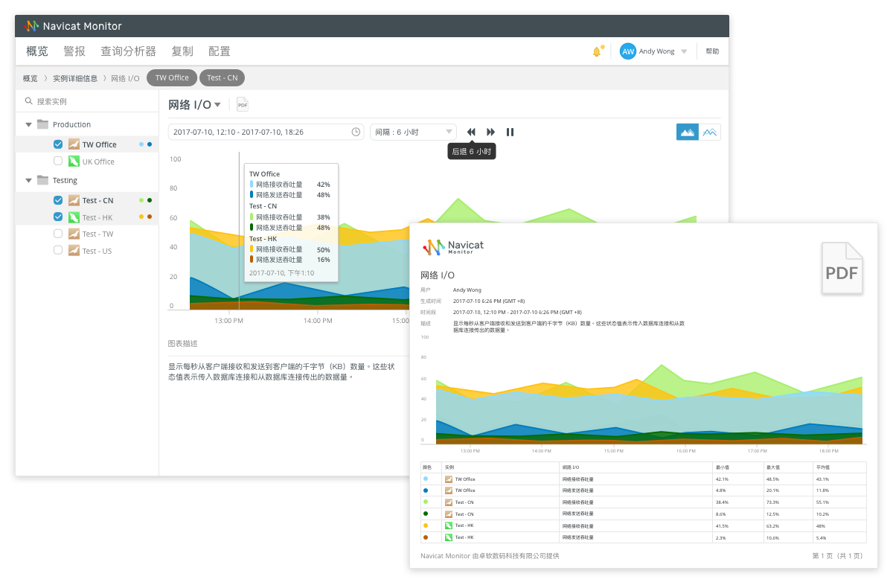Click instance icon in PDF row with 73.3%
The height and width of the screenshot is (588, 893).
[448, 502]
